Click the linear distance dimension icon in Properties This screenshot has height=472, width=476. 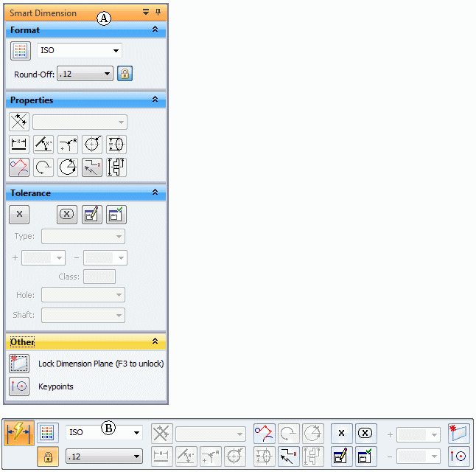point(19,145)
